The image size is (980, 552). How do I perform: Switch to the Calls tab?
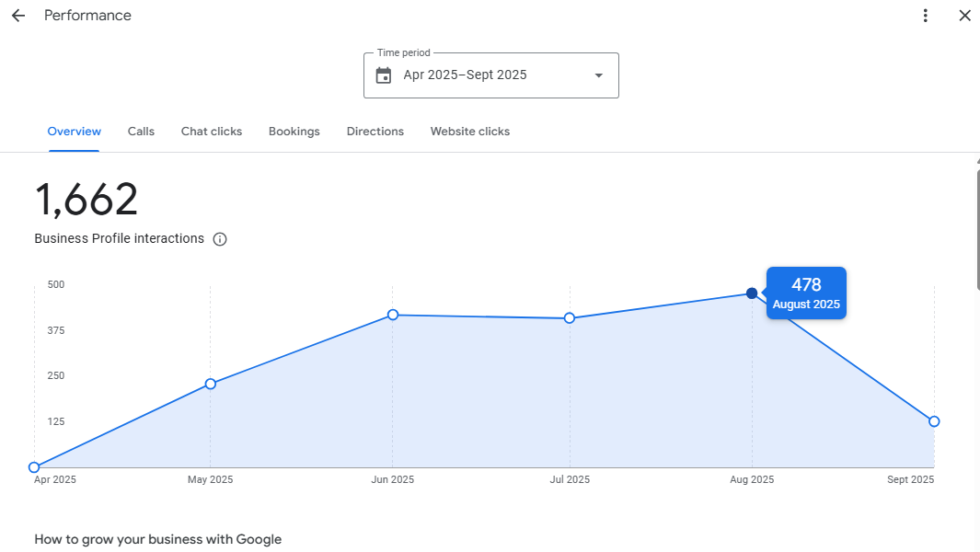pyautogui.click(x=141, y=131)
